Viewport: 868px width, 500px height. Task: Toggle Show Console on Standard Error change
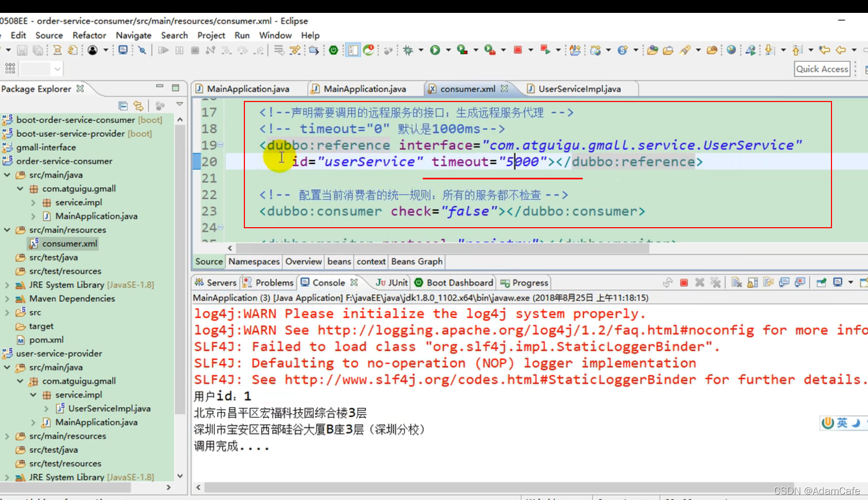[800, 282]
